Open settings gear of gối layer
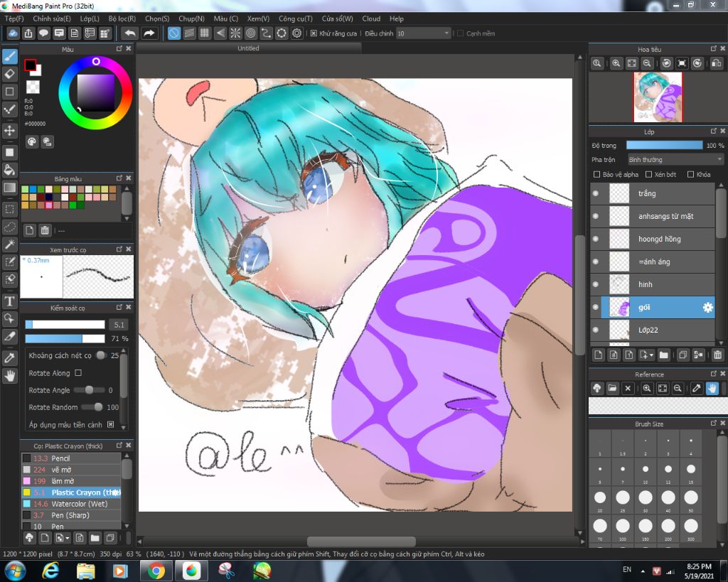Screen dimensions: 728x582 click(x=707, y=307)
